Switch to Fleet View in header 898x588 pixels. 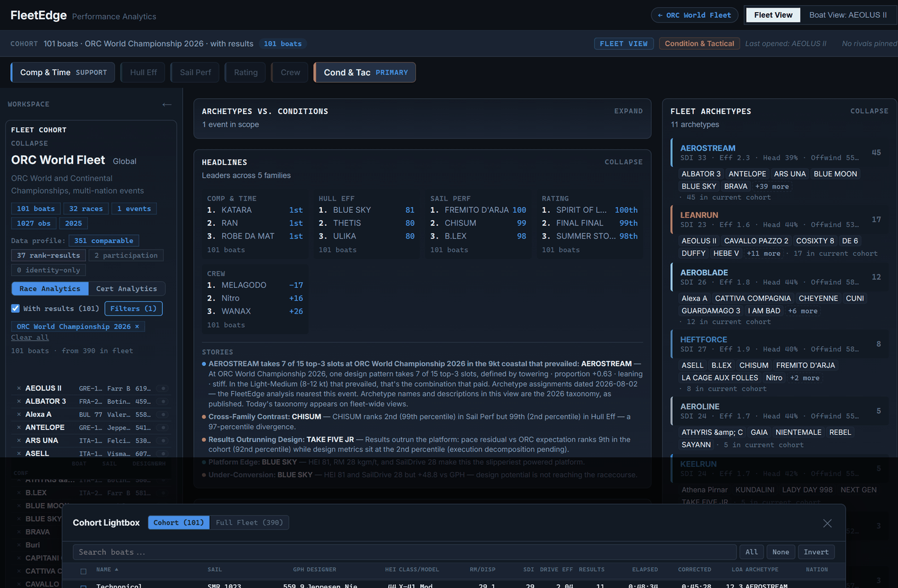tap(773, 15)
